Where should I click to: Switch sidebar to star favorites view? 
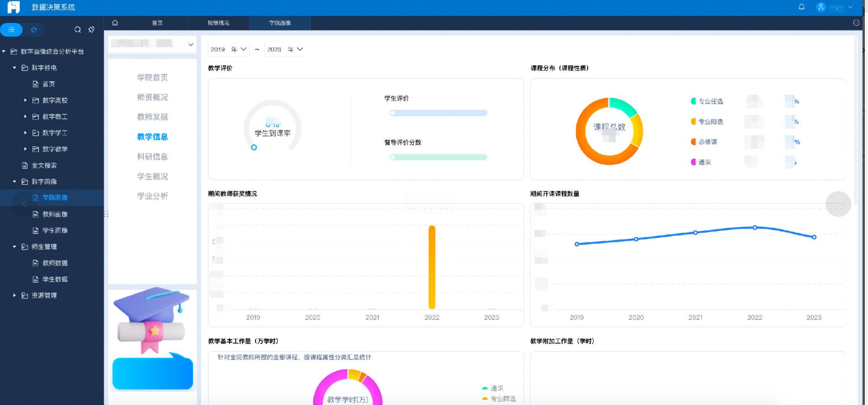tap(34, 30)
